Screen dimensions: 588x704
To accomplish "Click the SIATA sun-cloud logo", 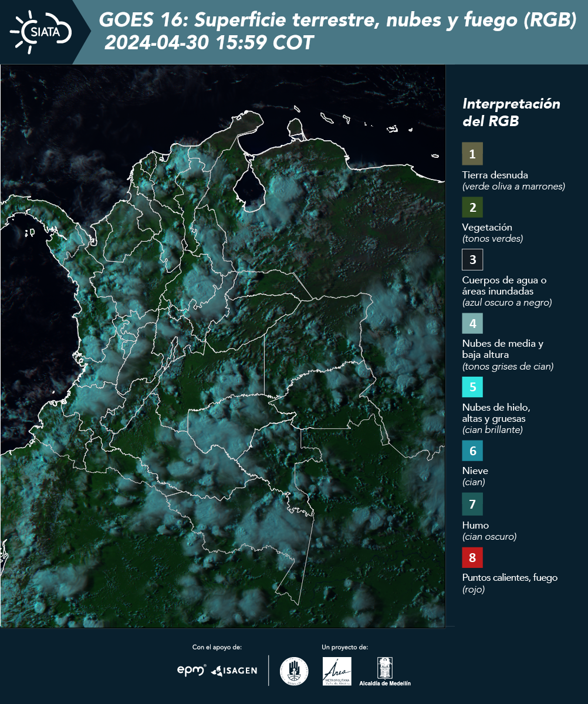I will click(40, 32).
